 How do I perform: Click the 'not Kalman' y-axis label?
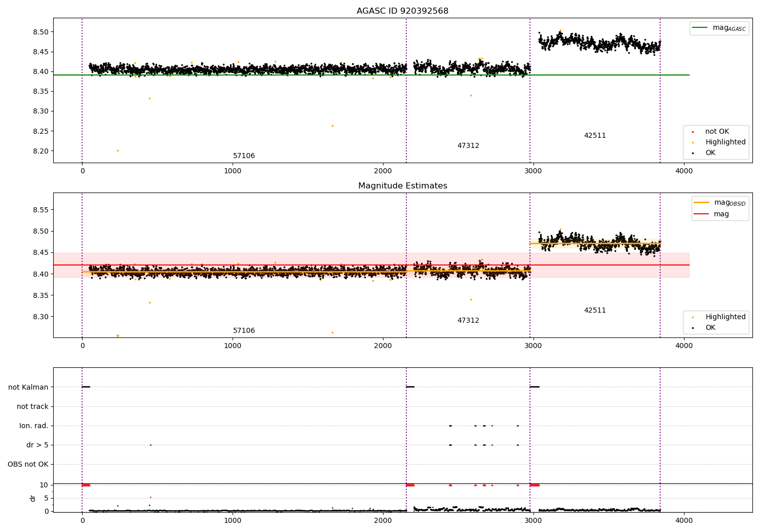tap(28, 387)
